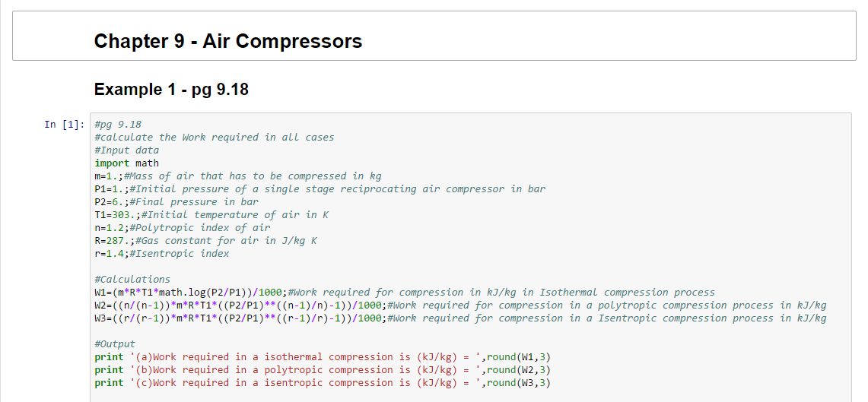Click the '#pg 9.18' comment line
This screenshot has width=868, height=402.
[118, 125]
